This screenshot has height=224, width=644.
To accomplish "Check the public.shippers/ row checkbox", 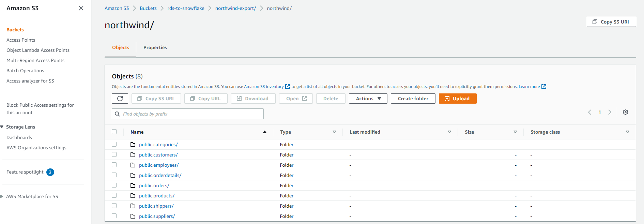I will coord(114,206).
